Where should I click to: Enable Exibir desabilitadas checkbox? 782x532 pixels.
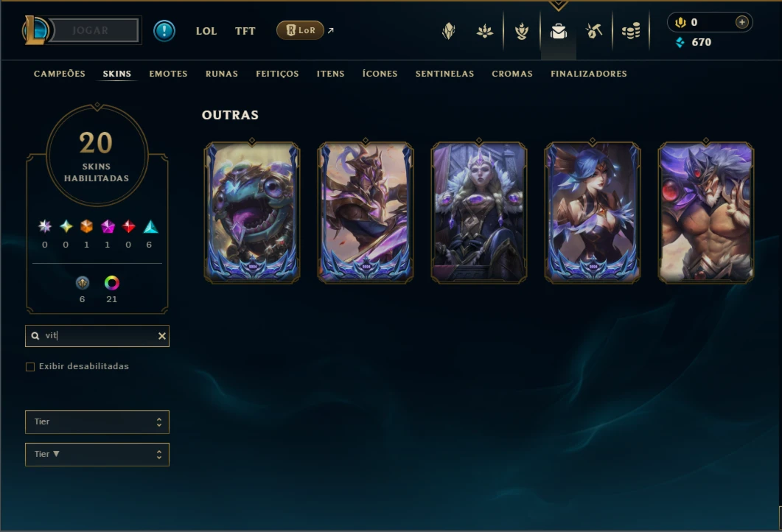30,367
